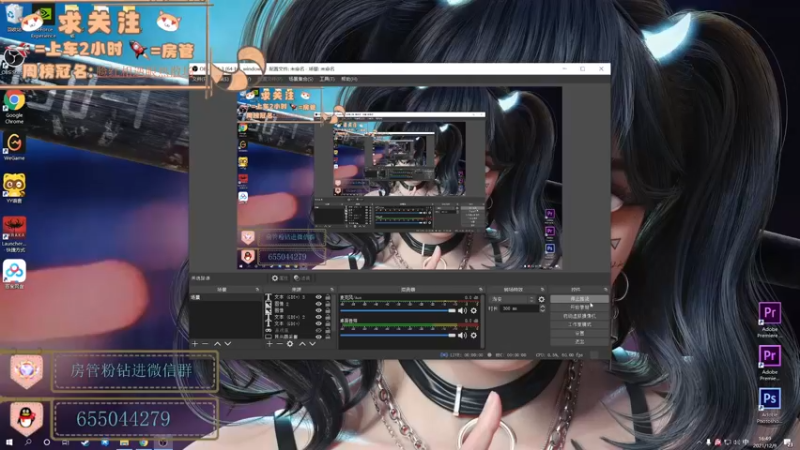Image resolution: width=800 pixels, height=450 pixels.
Task: Open the 帮助 menu
Action: click(x=349, y=79)
